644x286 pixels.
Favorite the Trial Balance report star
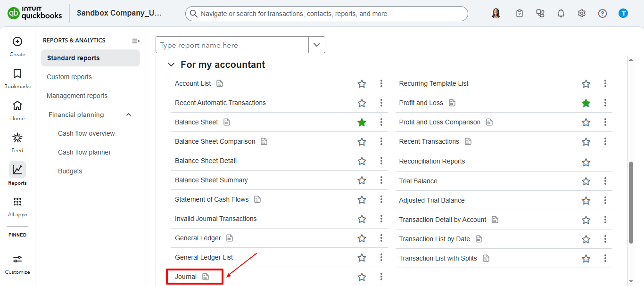(586, 181)
